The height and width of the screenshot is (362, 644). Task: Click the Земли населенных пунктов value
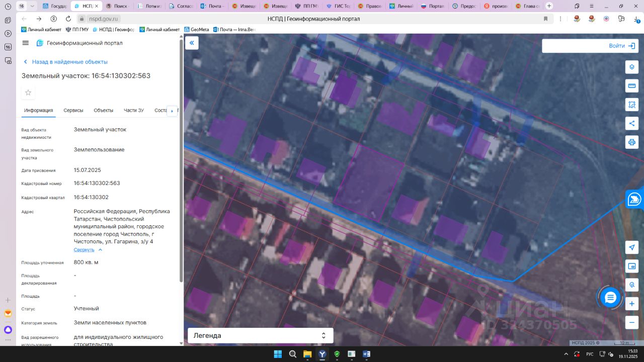(110, 323)
